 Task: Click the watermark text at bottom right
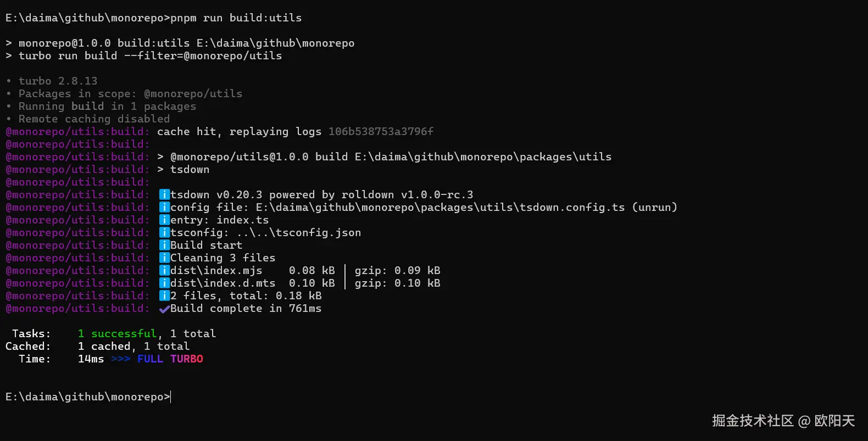tap(783, 421)
